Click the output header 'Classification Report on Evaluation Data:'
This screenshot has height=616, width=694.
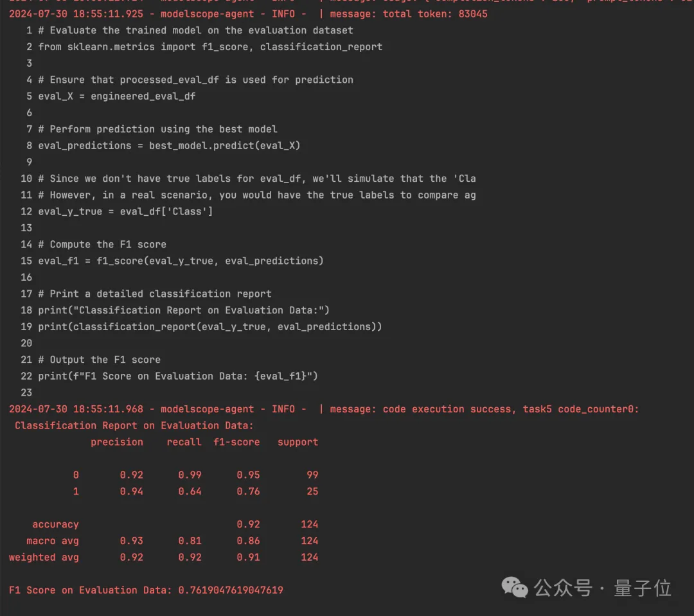pyautogui.click(x=134, y=426)
